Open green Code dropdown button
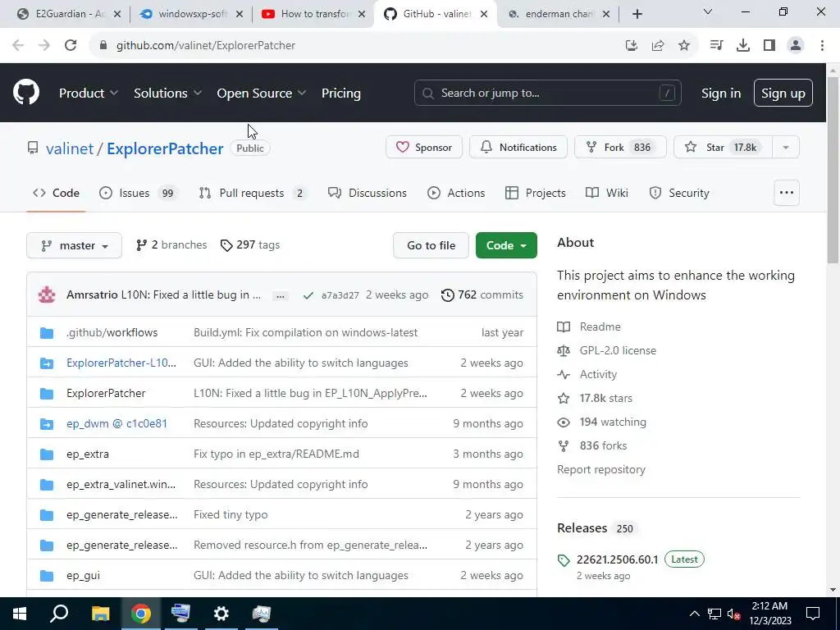 pos(506,245)
